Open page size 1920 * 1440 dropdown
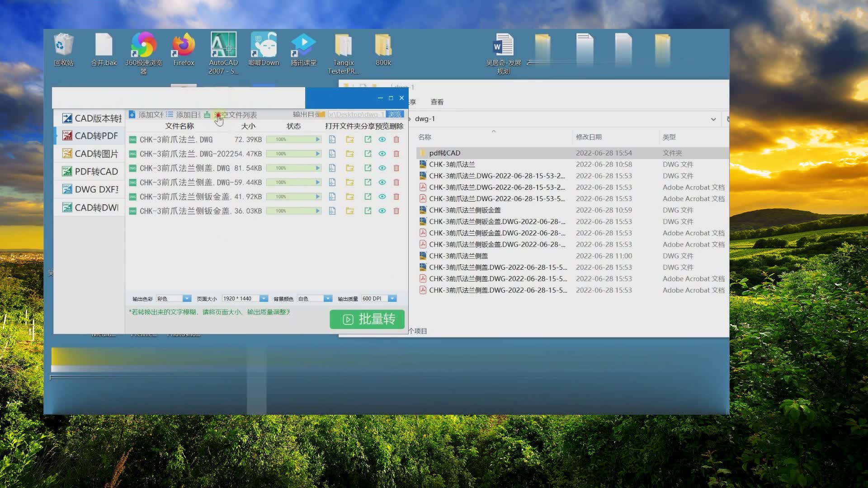 coord(263,299)
